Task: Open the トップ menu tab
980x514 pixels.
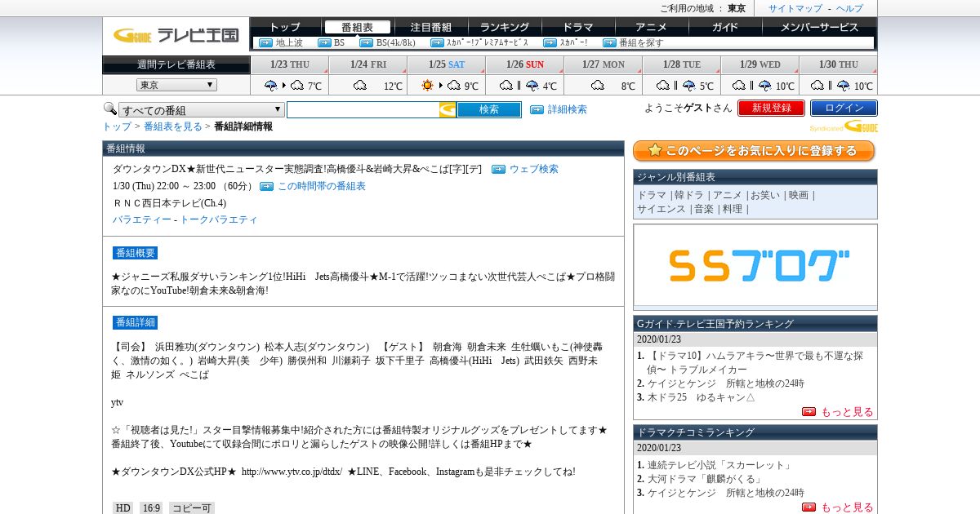Action: pyautogui.click(x=284, y=27)
